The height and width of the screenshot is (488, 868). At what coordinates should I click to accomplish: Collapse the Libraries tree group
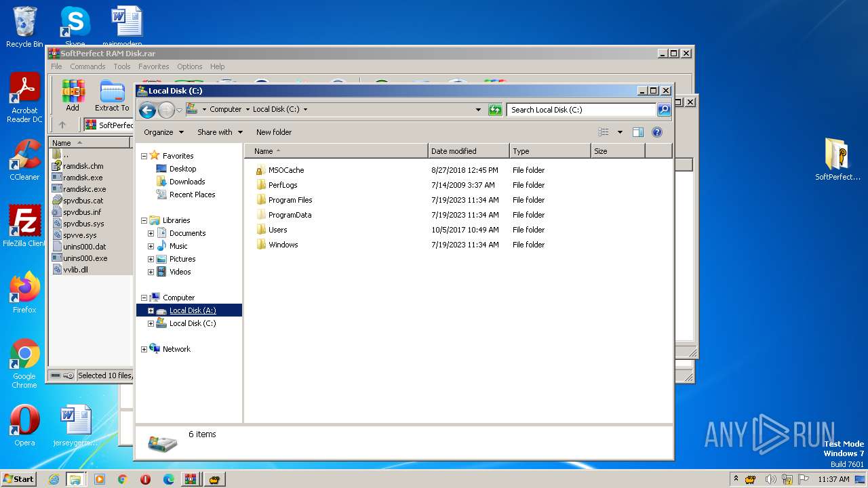pos(144,220)
